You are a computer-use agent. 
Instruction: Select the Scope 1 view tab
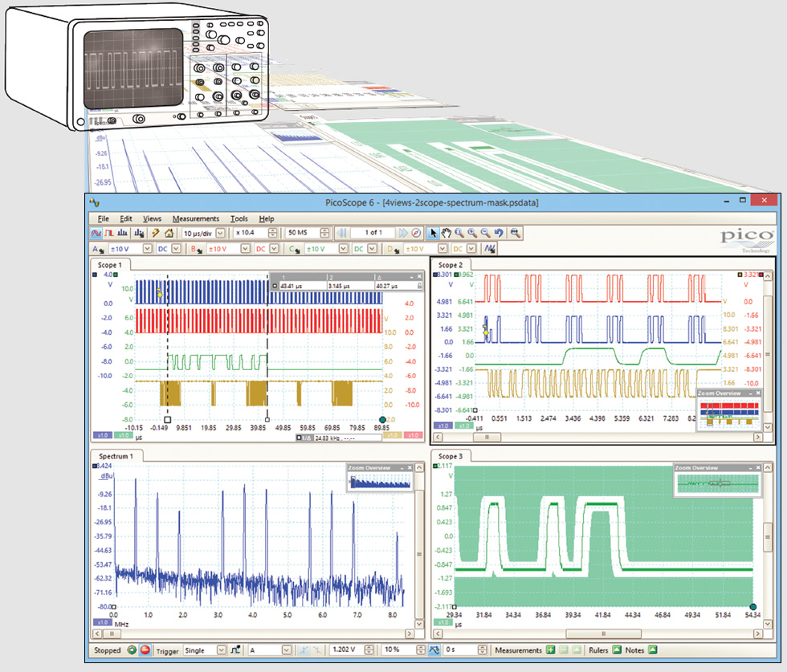click(110, 264)
